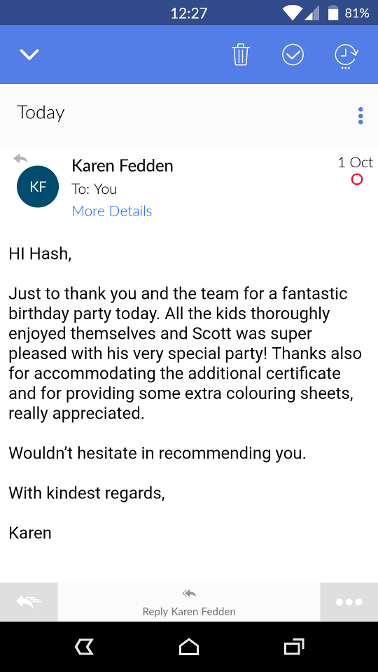This screenshot has width=378, height=672.
Task: Open quick reply arrow at bottom left
Action: point(29,602)
